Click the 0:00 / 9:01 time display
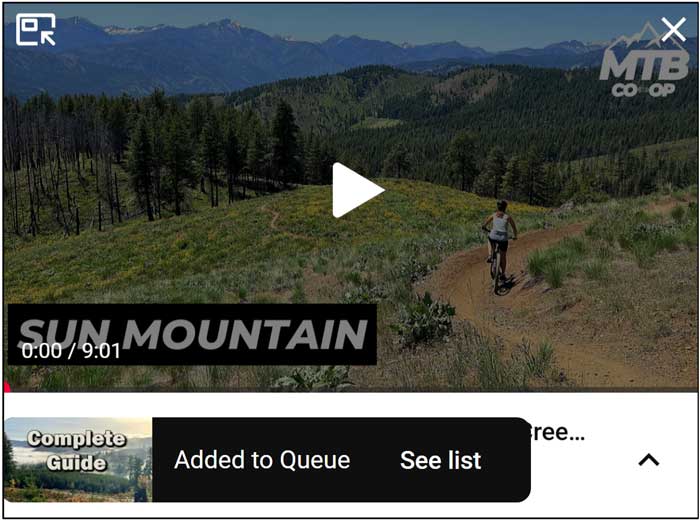700x521 pixels. (71, 351)
